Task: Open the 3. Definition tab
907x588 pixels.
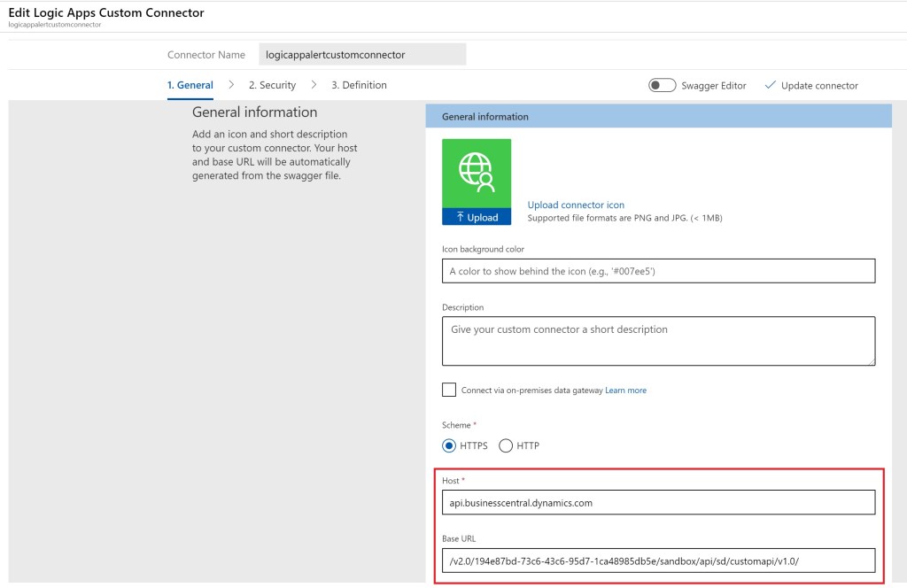Action: coord(359,85)
